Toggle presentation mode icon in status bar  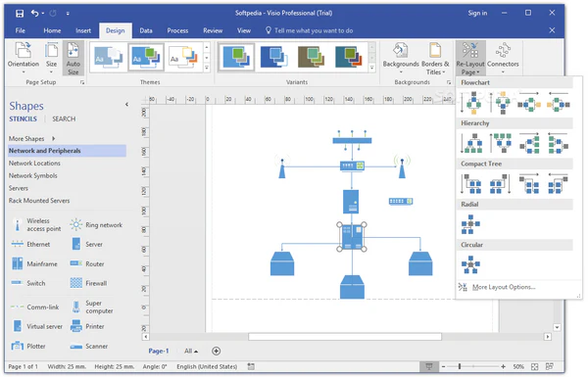click(x=429, y=366)
